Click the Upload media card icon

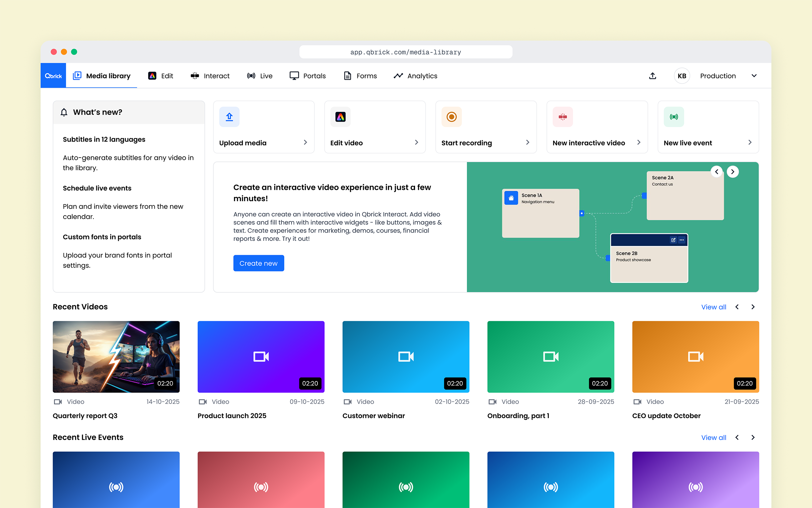click(x=229, y=117)
